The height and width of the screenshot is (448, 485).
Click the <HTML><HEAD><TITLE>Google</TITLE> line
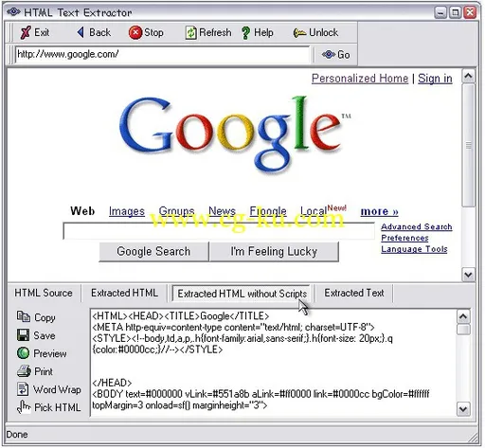click(181, 316)
